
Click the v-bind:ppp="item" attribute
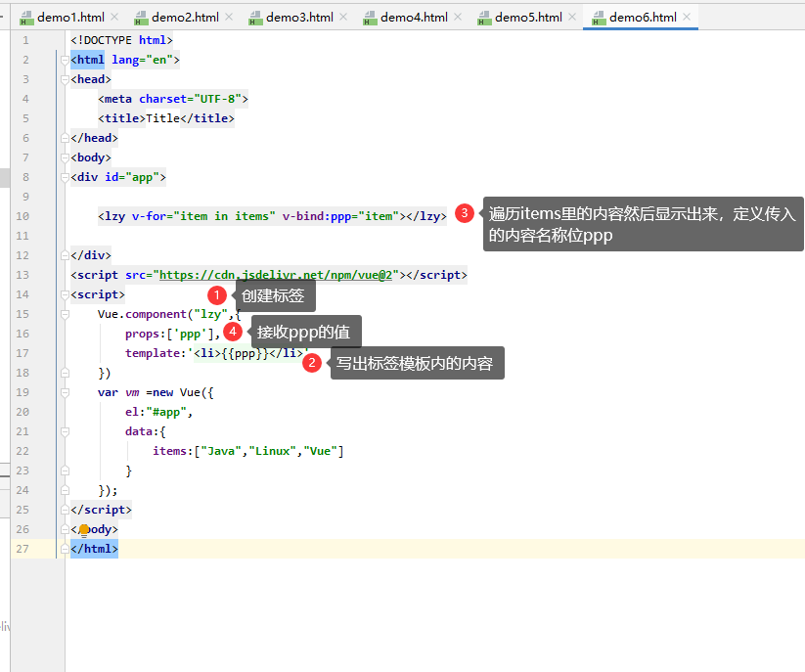click(x=341, y=216)
